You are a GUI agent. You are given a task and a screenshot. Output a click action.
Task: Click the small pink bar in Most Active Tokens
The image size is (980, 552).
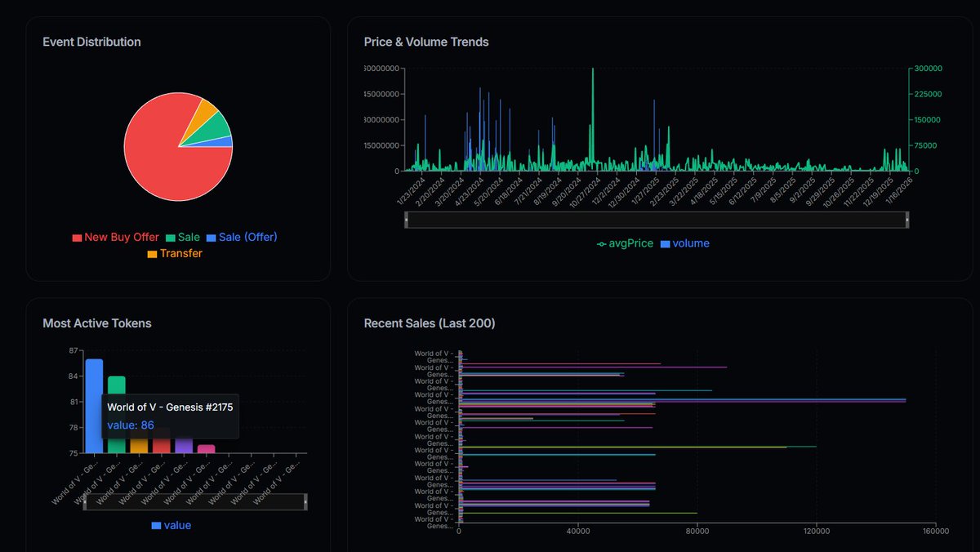point(206,448)
